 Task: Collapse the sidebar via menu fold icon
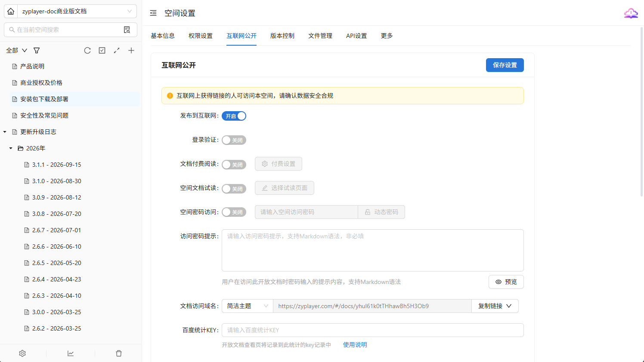coord(153,13)
